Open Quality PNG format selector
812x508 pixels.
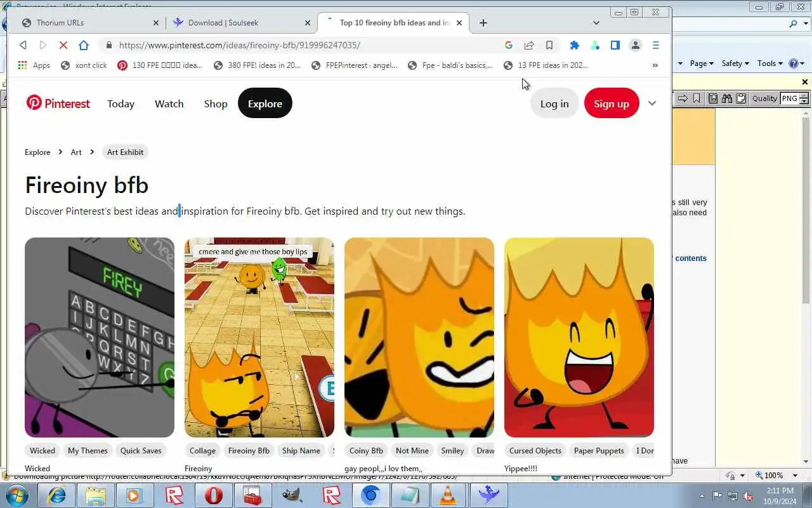click(x=794, y=98)
